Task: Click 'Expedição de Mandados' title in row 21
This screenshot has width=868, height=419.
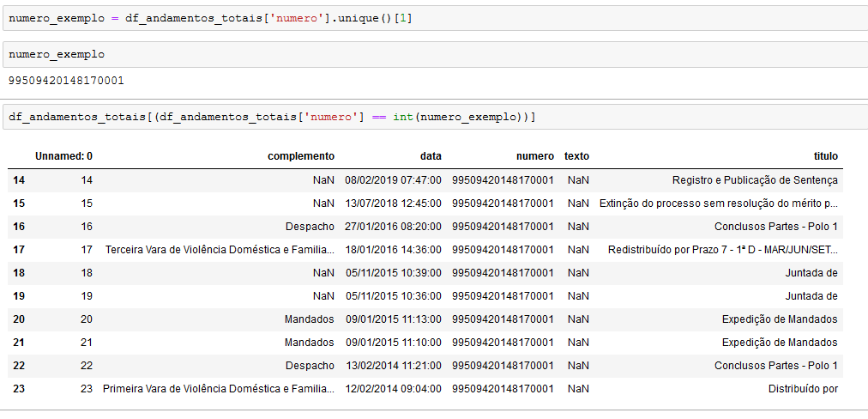Action: click(x=780, y=343)
